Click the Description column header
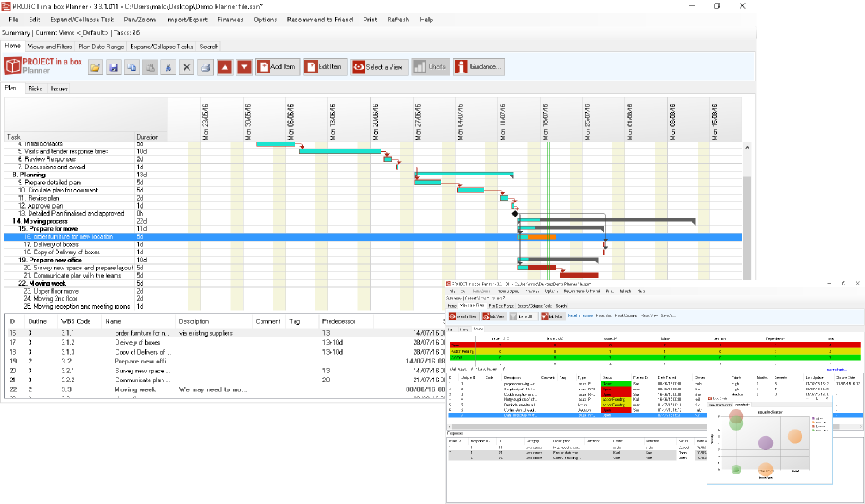This screenshot has width=865, height=504. 193,320
